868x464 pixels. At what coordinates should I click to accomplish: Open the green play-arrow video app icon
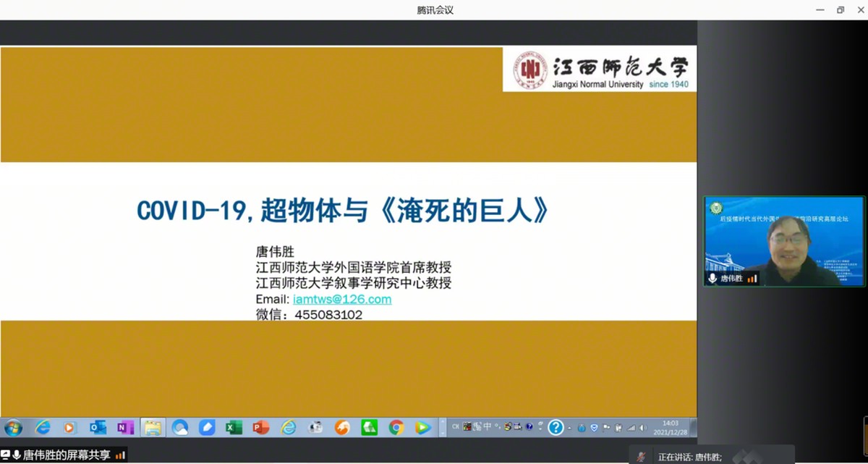coord(423,427)
